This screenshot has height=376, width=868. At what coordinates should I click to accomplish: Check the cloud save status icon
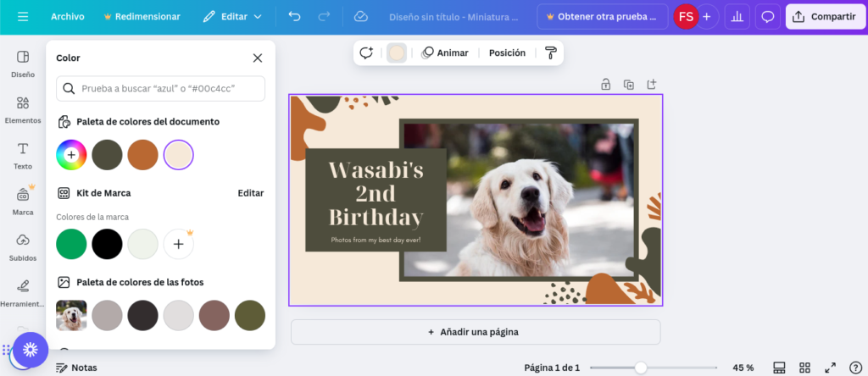[x=360, y=17]
